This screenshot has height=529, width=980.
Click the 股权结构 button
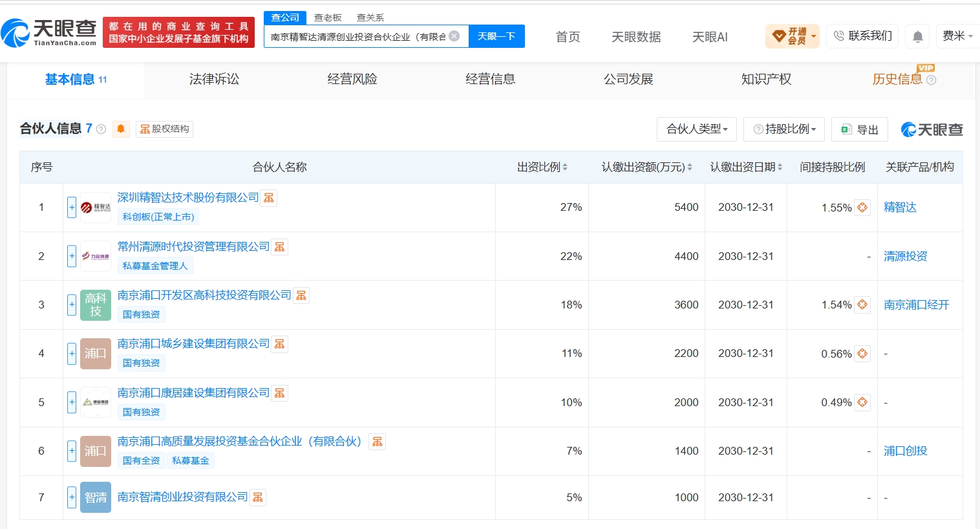pos(164,129)
